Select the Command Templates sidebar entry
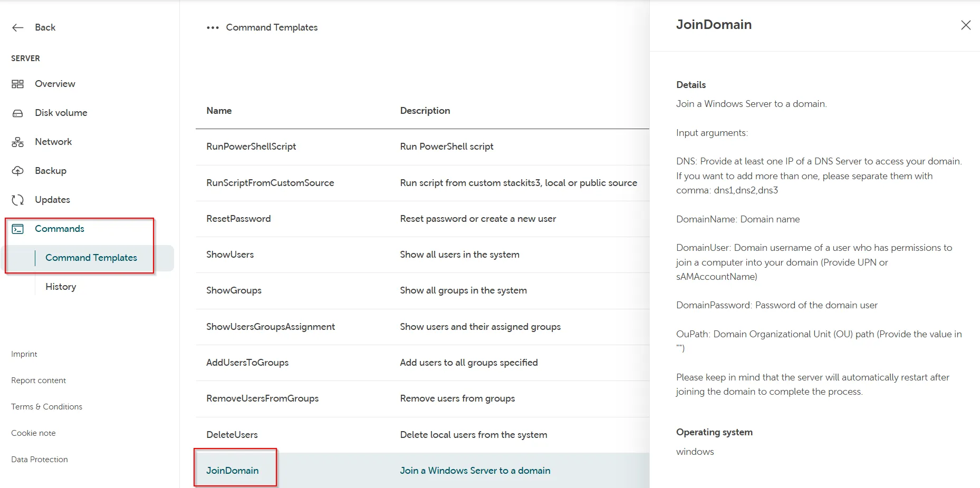 [x=91, y=257]
